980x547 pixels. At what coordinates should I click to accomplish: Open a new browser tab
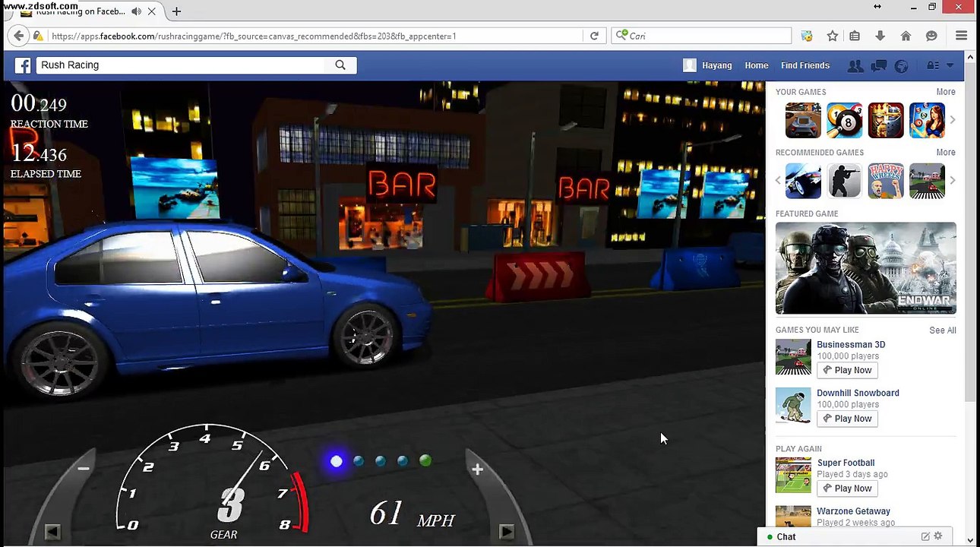[176, 11]
